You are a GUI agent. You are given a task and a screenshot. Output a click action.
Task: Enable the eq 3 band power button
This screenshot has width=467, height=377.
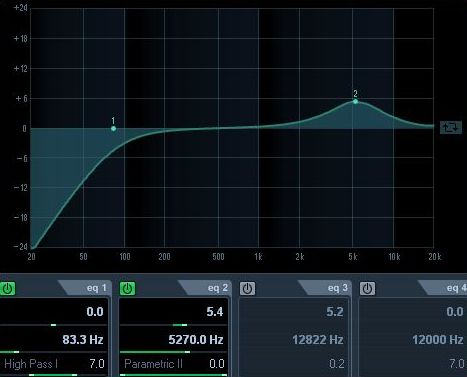click(x=247, y=289)
